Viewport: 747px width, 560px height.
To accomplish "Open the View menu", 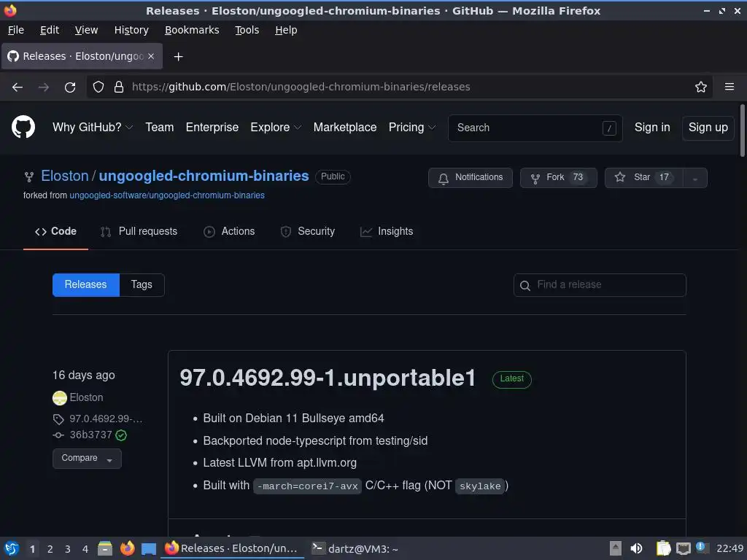I will click(86, 30).
